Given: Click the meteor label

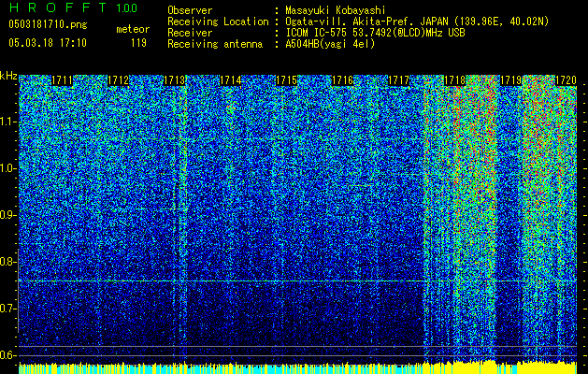Looking at the screenshot, I should point(133,29).
